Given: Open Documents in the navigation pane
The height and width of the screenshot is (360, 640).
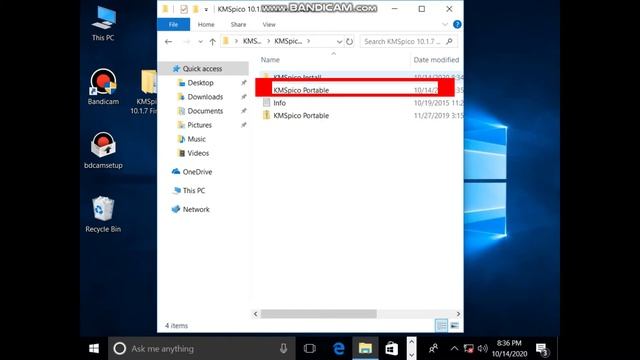Looking at the screenshot, I should point(205,111).
